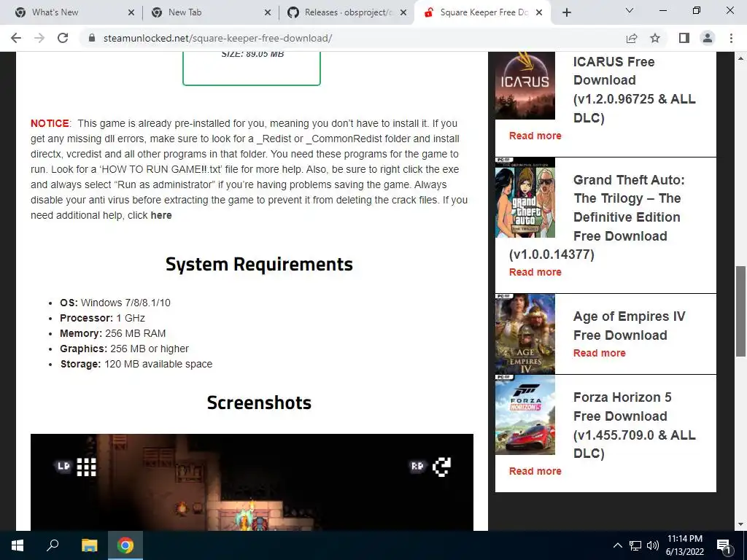Click the Screenshots heading
The image size is (747, 560).
(259, 402)
